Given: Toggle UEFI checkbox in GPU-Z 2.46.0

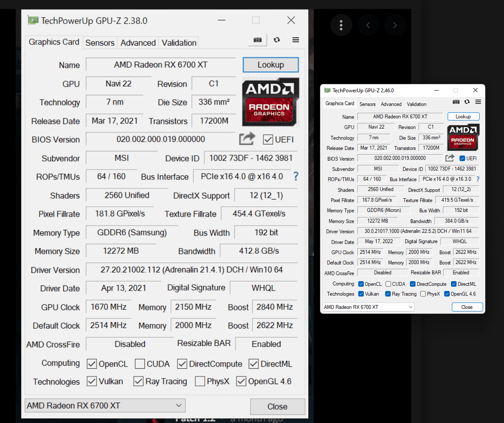Looking at the screenshot, I should 462,159.
